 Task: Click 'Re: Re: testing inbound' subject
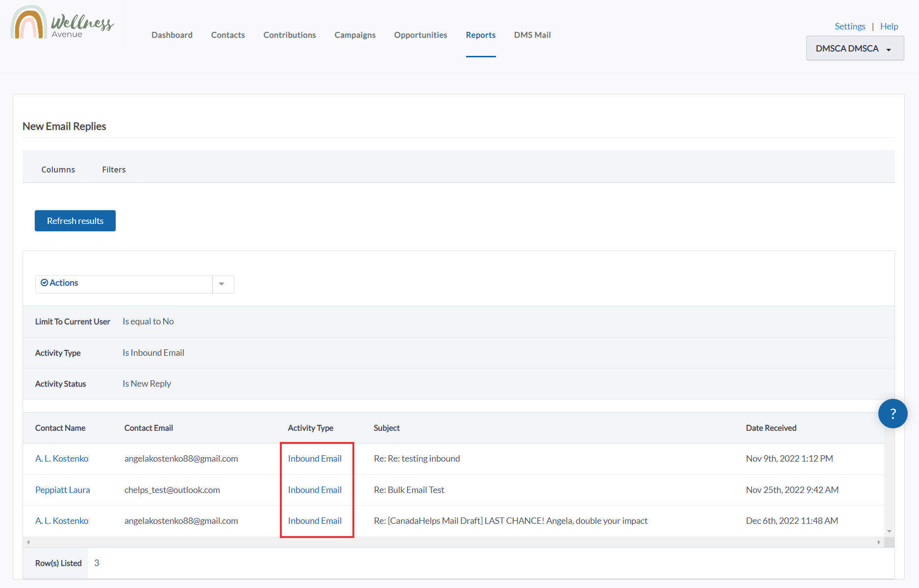pyautogui.click(x=417, y=459)
